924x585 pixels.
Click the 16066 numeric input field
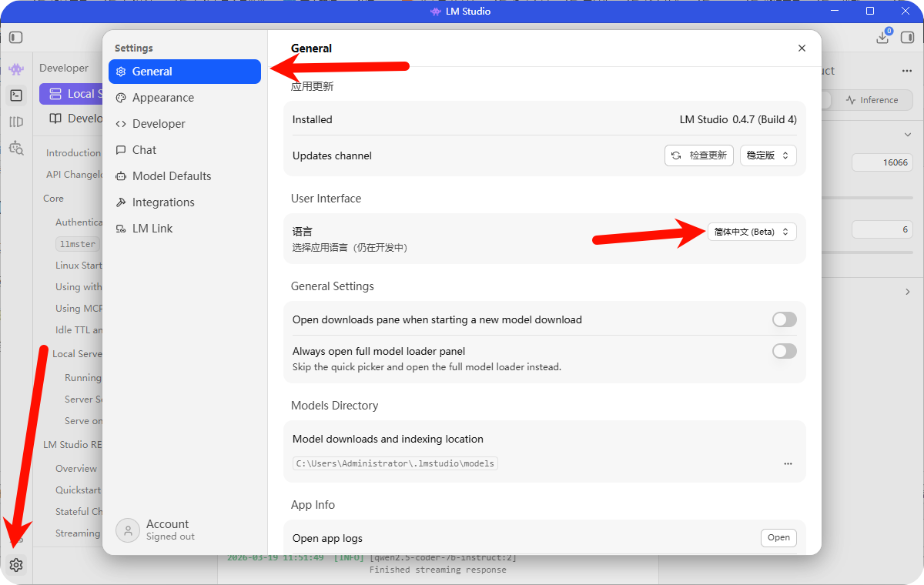[882, 162]
